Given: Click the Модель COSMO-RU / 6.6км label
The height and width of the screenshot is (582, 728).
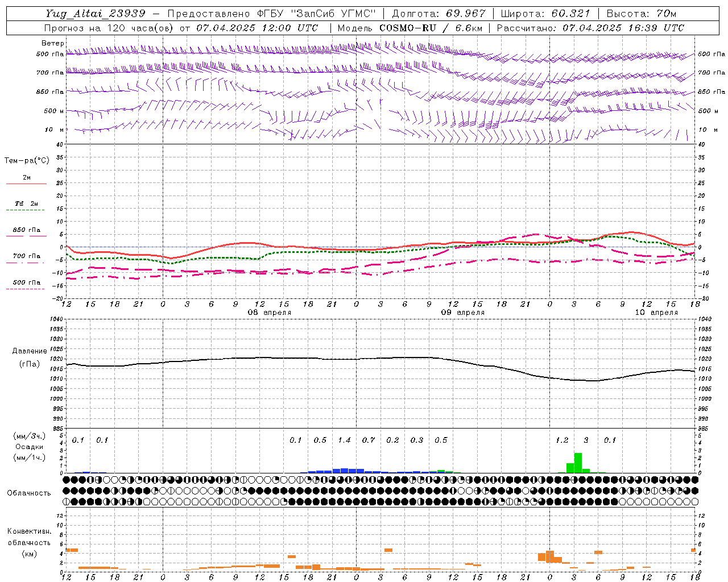Looking at the screenshot, I should [409, 27].
